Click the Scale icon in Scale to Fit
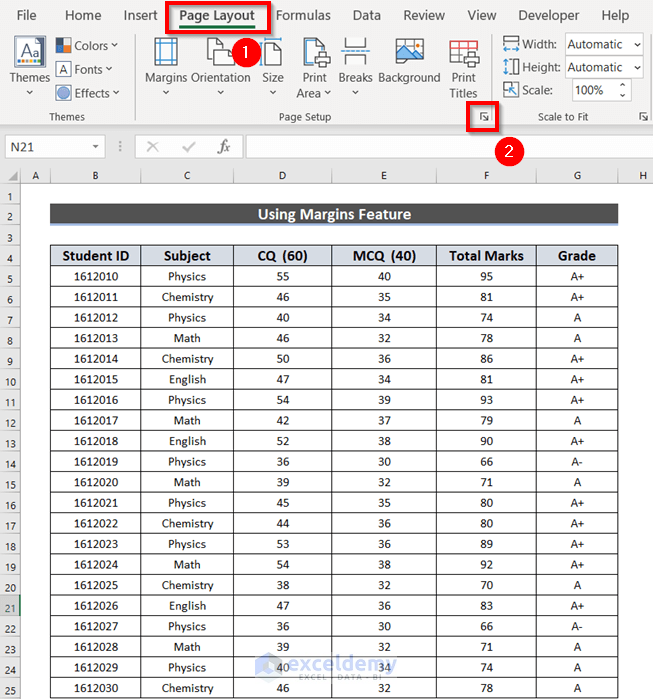This screenshot has width=653, height=699. pyautogui.click(x=511, y=90)
